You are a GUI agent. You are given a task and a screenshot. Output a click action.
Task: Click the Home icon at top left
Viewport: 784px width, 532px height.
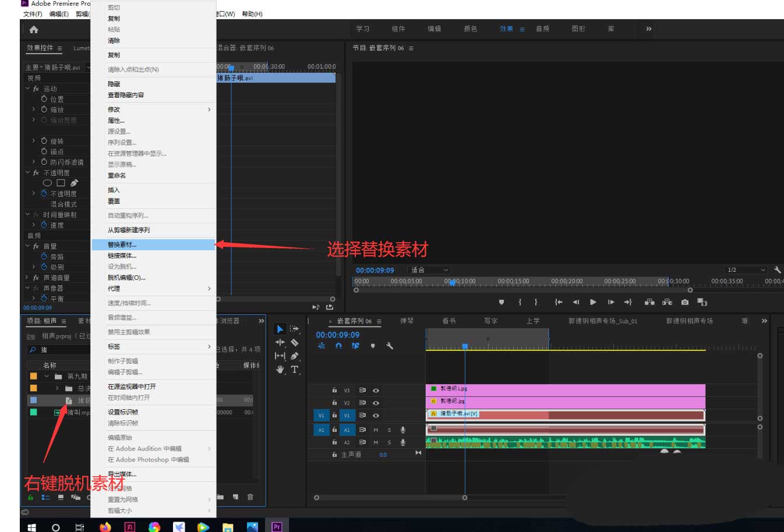34,30
